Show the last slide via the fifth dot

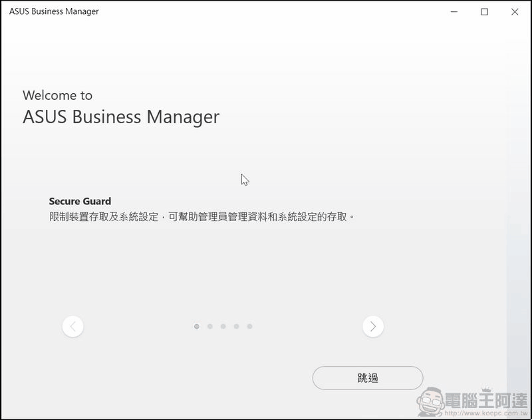pos(249,326)
